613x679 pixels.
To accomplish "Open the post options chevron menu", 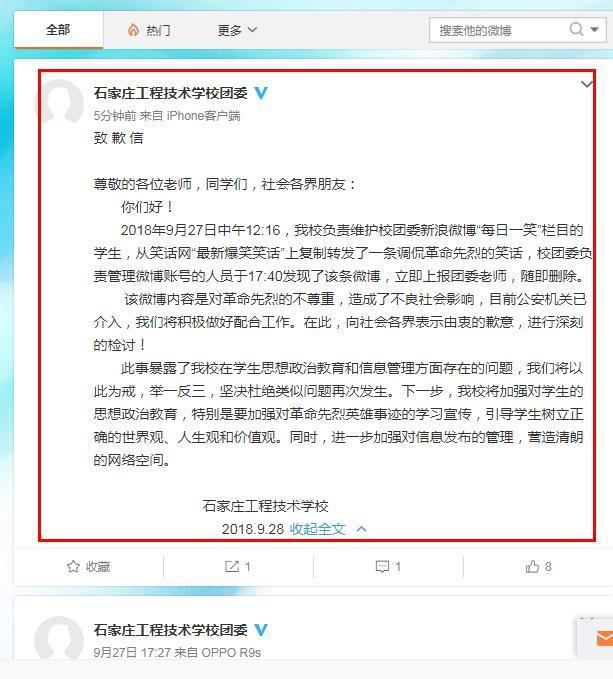I will 587,84.
